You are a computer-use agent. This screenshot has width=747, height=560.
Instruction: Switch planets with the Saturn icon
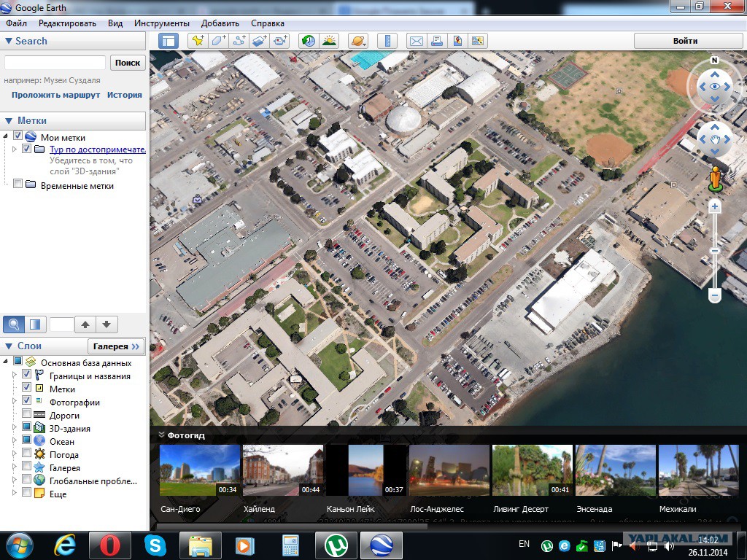pyautogui.click(x=357, y=41)
